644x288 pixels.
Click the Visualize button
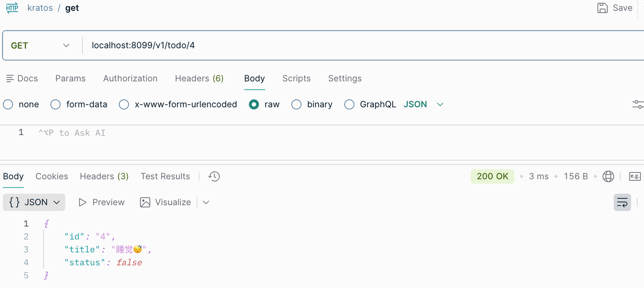click(x=166, y=202)
